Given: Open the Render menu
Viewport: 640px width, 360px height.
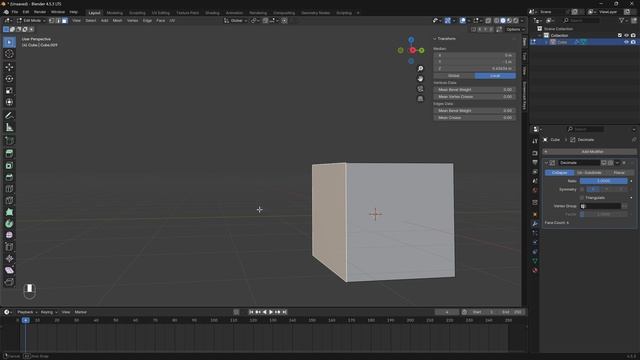Looking at the screenshot, I should pyautogui.click(x=40, y=12).
